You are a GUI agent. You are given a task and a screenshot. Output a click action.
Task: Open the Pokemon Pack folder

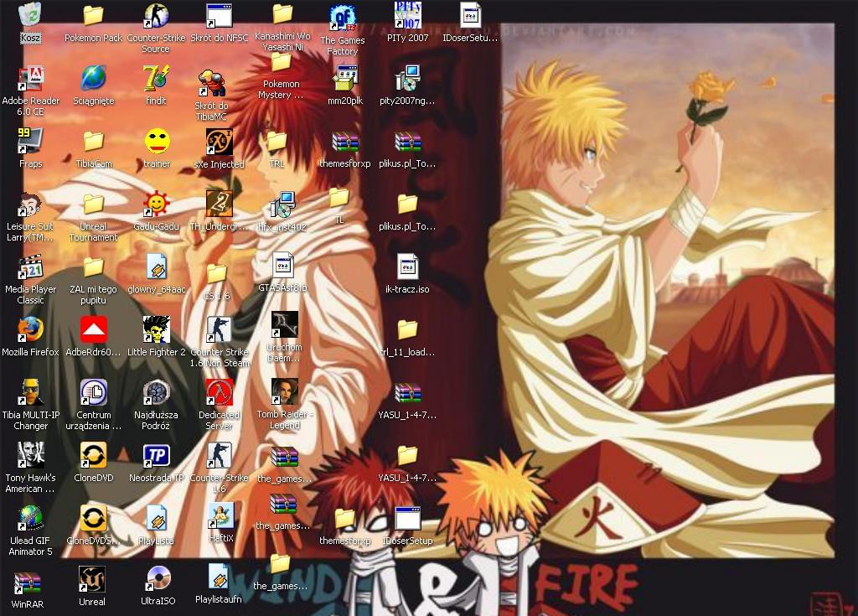[x=94, y=15]
